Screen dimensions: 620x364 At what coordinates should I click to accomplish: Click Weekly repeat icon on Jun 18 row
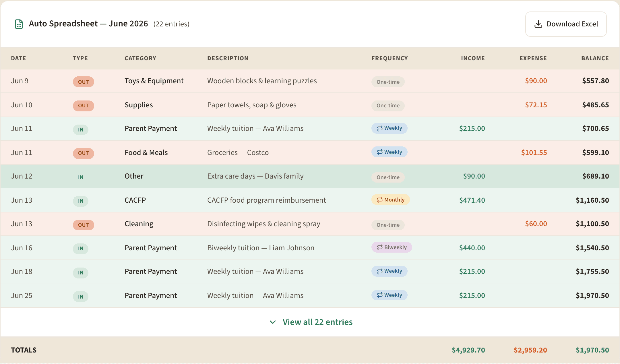pos(380,271)
